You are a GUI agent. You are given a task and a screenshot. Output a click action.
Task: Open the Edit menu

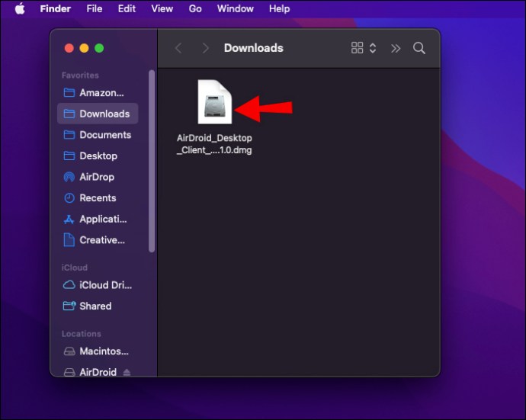(x=127, y=8)
